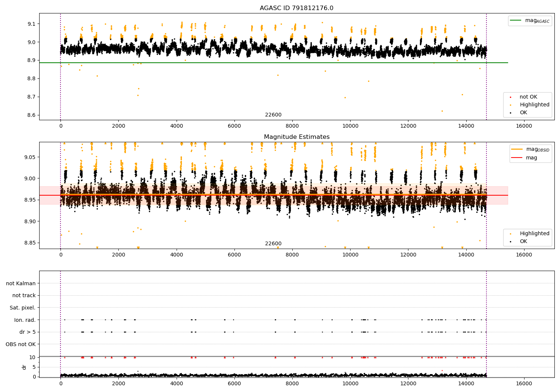The height and width of the screenshot is (392, 560).
Task: Click the green mag AGASC legend line
Action: click(x=516, y=21)
